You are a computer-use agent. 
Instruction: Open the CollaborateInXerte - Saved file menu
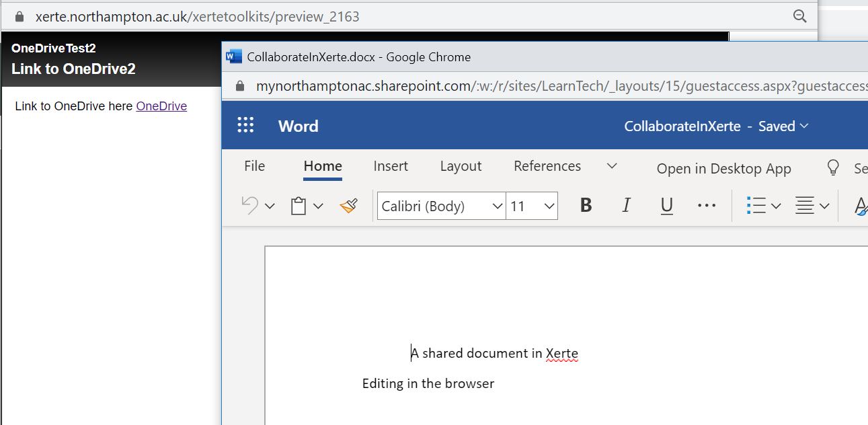[x=716, y=126]
